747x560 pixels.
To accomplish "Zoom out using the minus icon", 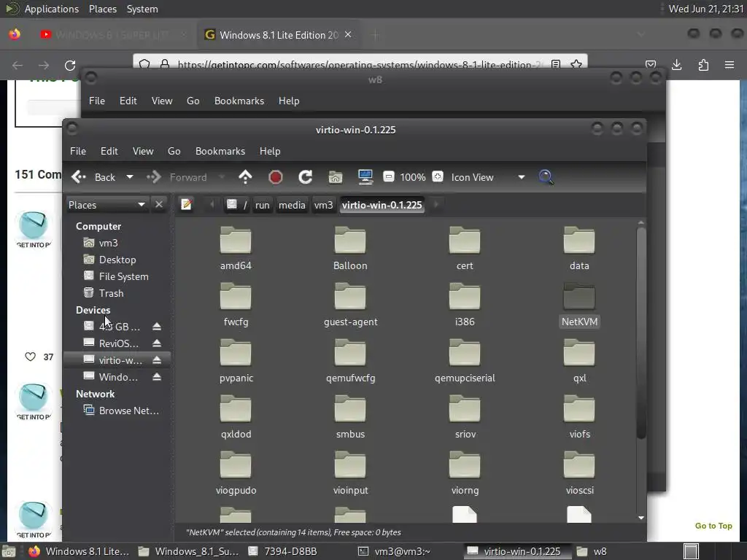I will (x=389, y=176).
